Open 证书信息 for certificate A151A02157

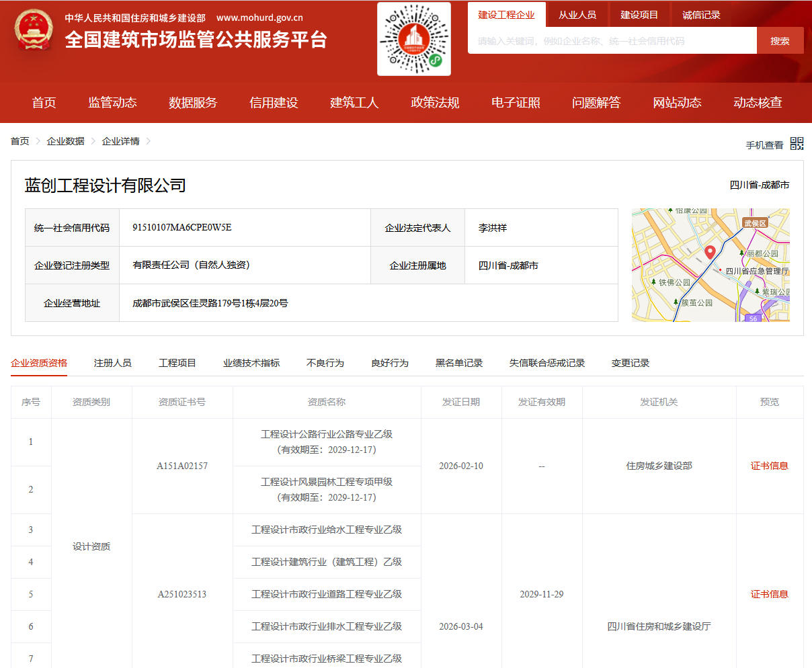click(770, 466)
